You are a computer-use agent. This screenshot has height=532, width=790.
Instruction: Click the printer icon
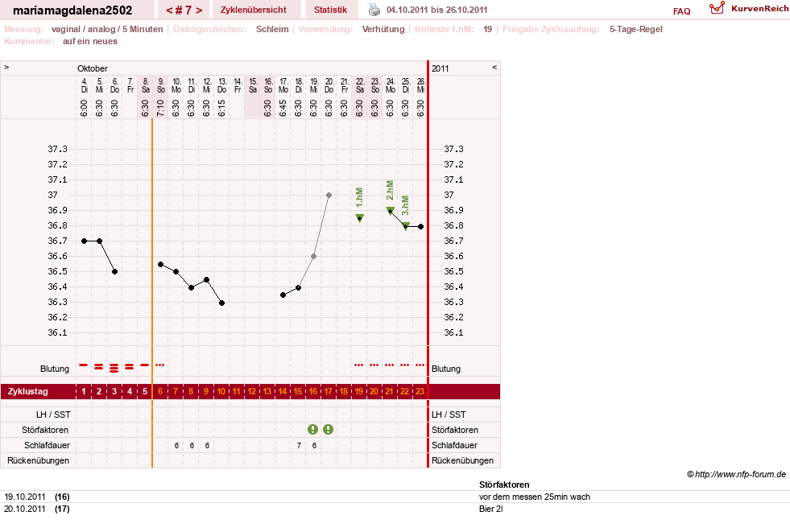coord(374,10)
